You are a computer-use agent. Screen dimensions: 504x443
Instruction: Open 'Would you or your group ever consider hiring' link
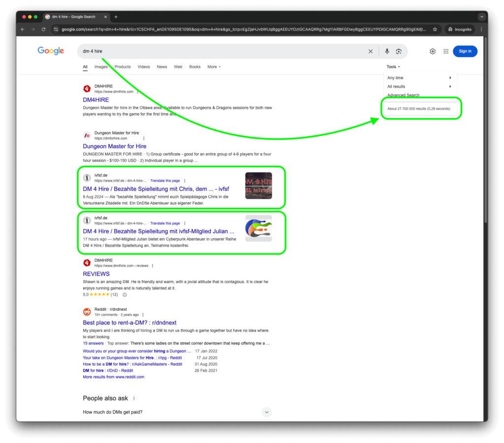point(137,351)
